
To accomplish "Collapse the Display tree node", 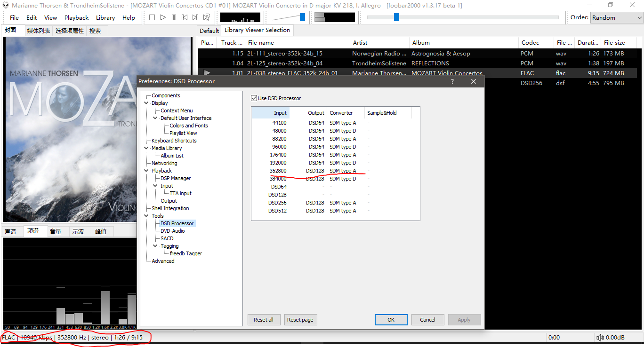I will (x=146, y=103).
